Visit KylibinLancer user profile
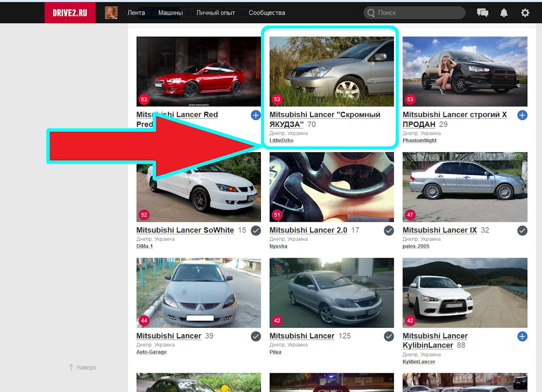This screenshot has width=542, height=392. (418, 362)
